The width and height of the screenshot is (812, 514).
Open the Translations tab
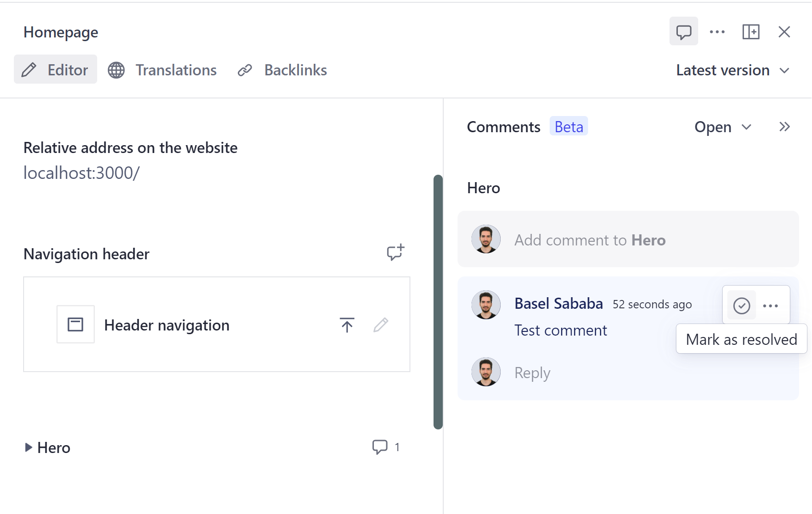(162, 70)
